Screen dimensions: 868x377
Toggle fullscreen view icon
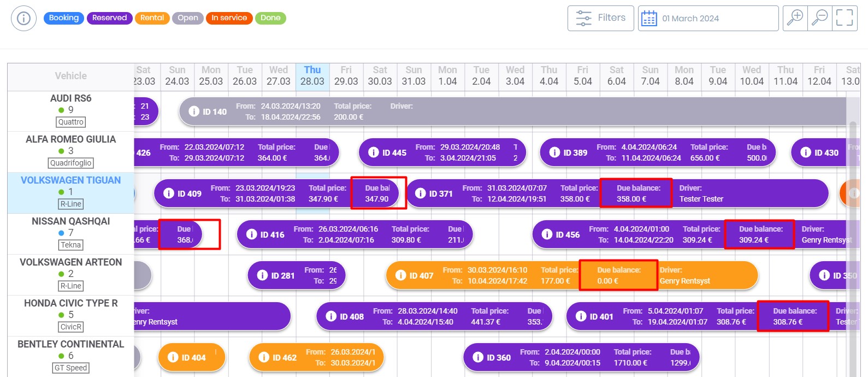click(845, 18)
